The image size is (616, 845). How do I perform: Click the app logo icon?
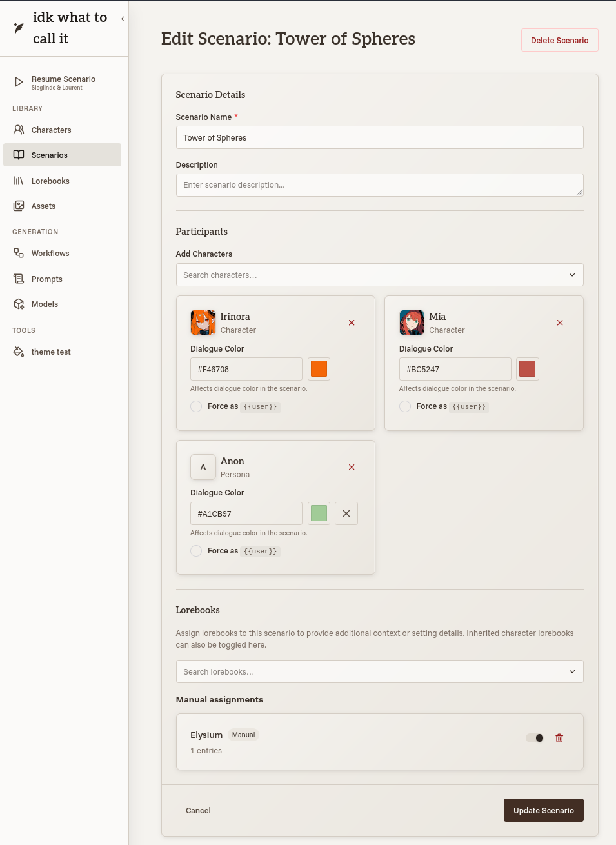[x=19, y=28]
